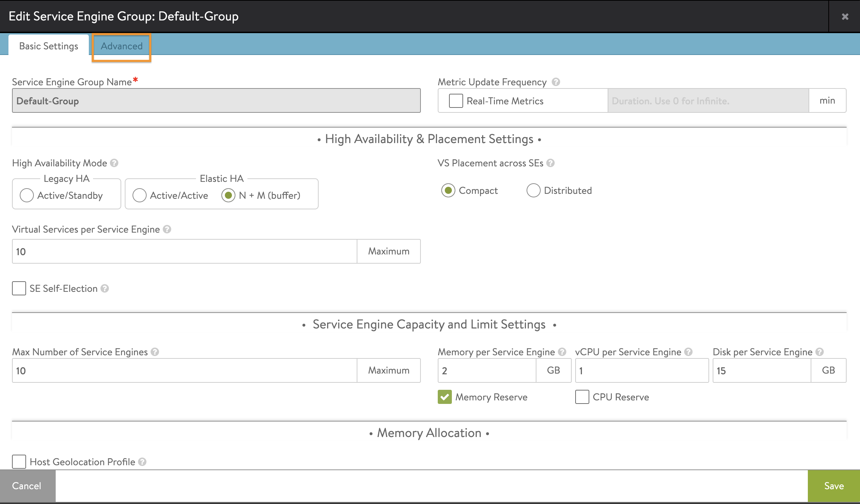Image resolution: width=860 pixels, height=504 pixels.
Task: Choose Active/Active Elastic HA mode
Action: point(140,195)
